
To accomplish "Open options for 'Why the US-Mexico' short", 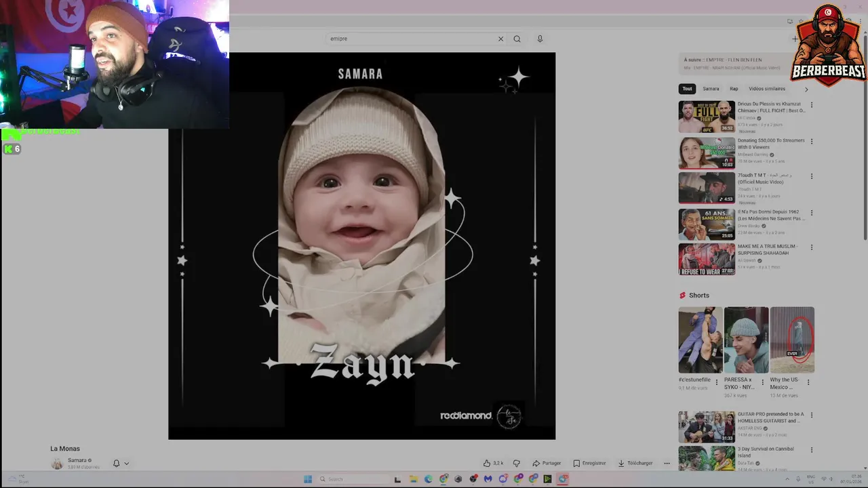I will (x=808, y=382).
